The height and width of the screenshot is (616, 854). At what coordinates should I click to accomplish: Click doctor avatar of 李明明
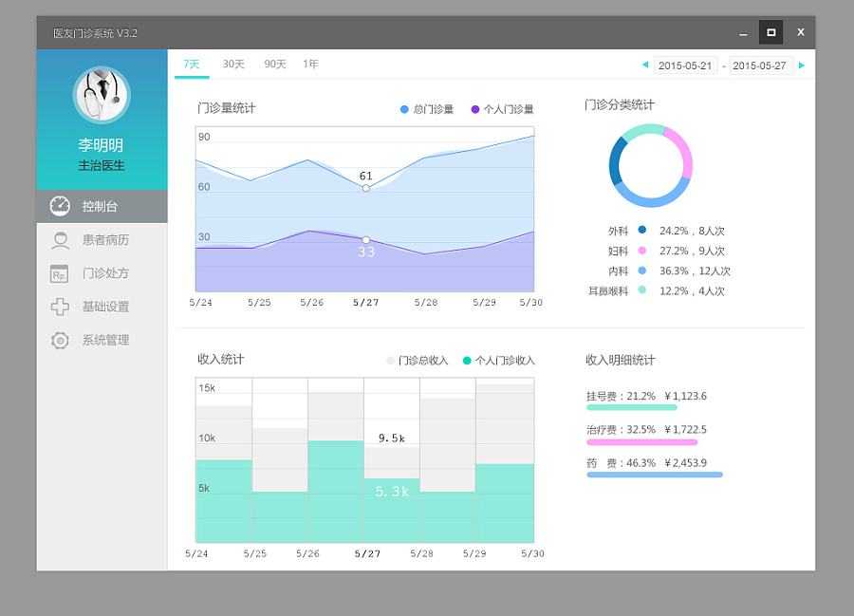pyautogui.click(x=102, y=94)
